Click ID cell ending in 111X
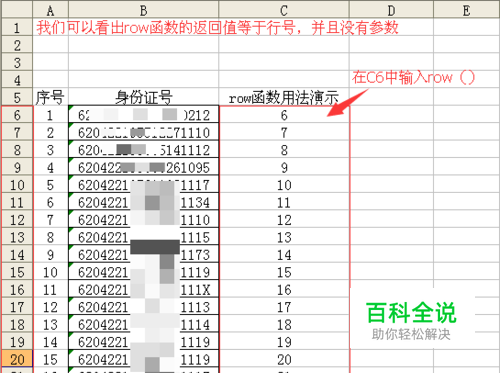 pyautogui.click(x=143, y=289)
